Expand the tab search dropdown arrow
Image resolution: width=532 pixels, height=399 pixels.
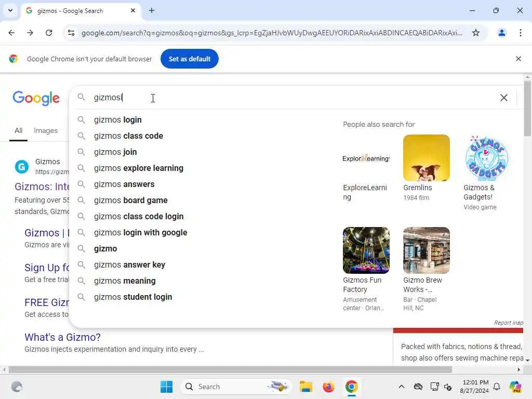[10, 10]
